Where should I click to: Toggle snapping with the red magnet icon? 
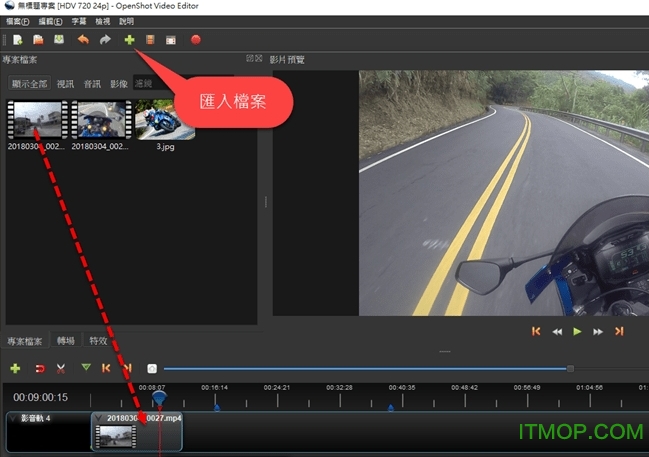(40, 368)
